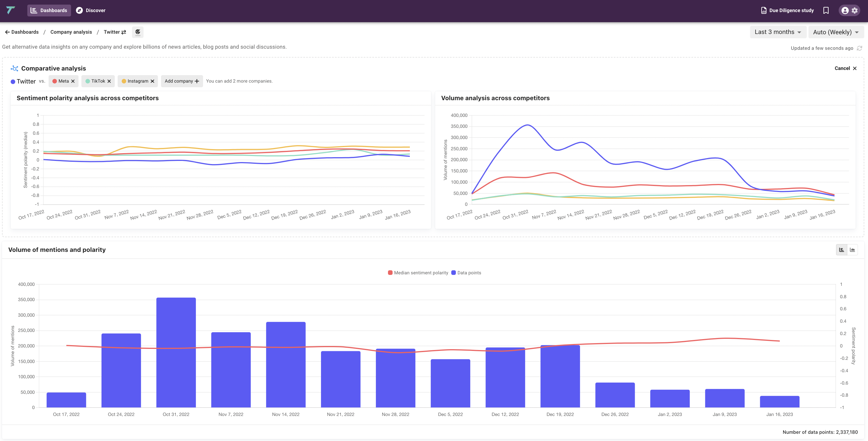Open the settings gear icon
Screen dimensions: 868x441
[x=854, y=10]
